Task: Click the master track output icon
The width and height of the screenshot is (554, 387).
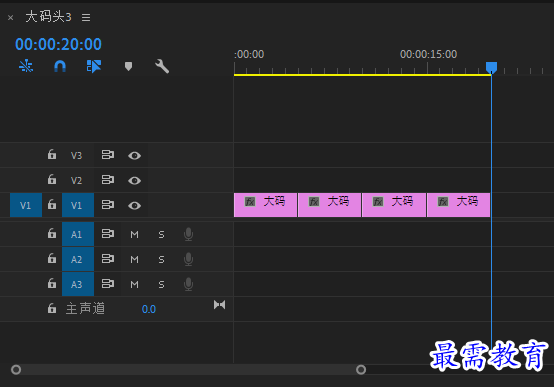Action: click(219, 305)
